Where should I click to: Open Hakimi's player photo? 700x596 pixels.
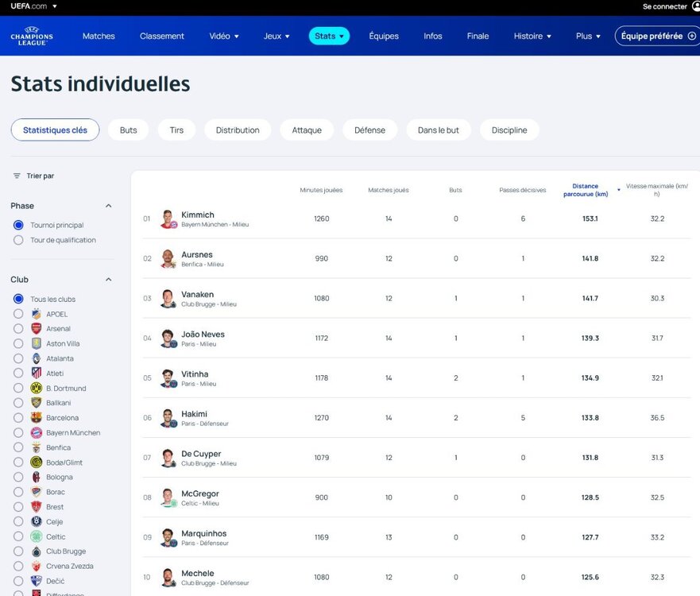tap(168, 418)
